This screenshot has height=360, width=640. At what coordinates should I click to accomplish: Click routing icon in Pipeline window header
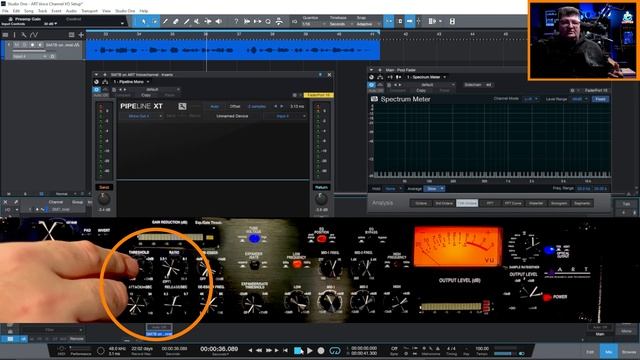click(x=105, y=82)
